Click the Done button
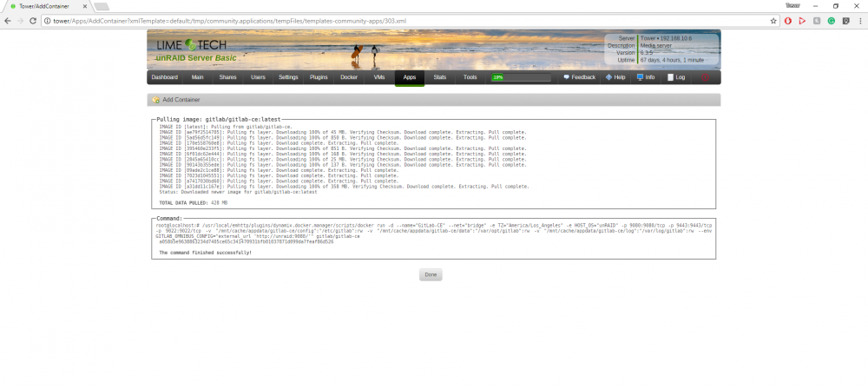Image resolution: width=868 pixels, height=388 pixels. click(x=431, y=274)
